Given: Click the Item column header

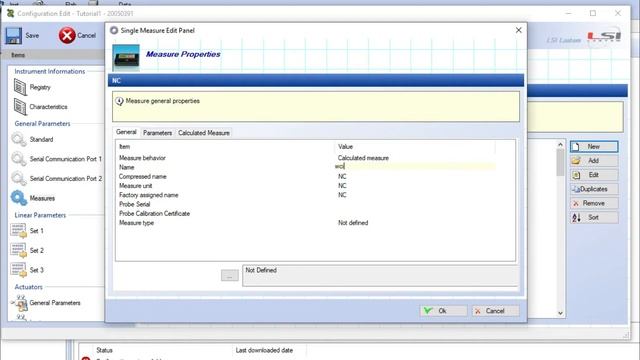Looking at the screenshot, I should click(x=225, y=147).
